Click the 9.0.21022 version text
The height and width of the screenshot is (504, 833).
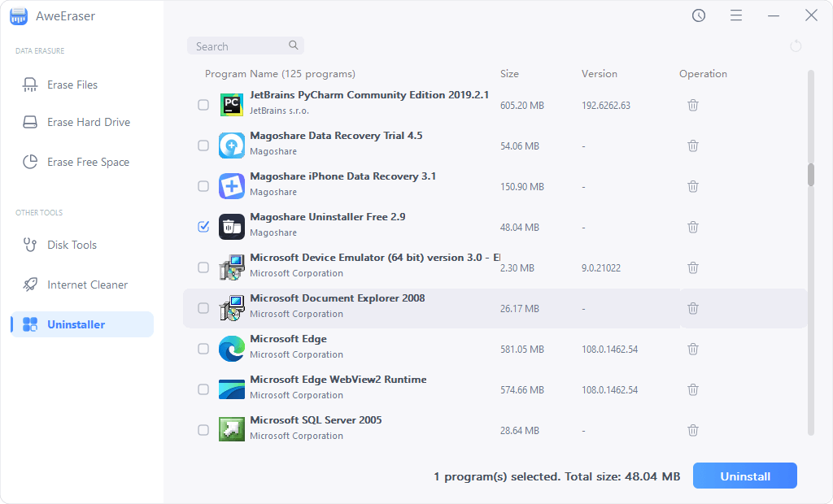point(601,267)
